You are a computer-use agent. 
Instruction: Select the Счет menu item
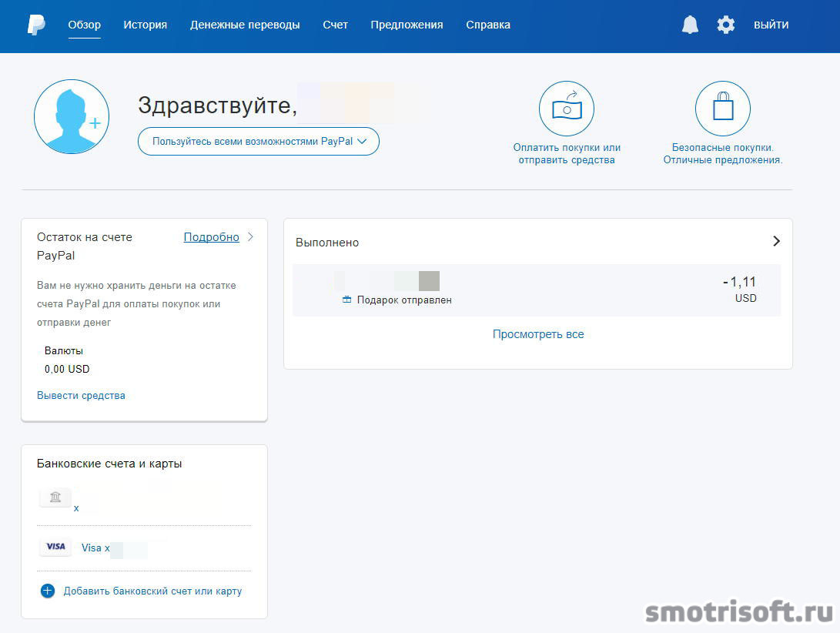point(336,25)
